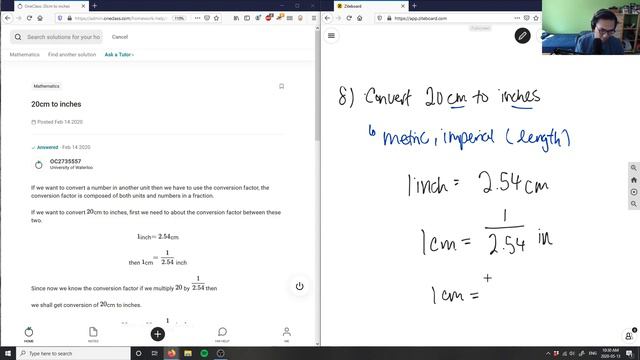Open Firefox application menu in left window
Screen dimensions: 640x360
pos(314,18)
